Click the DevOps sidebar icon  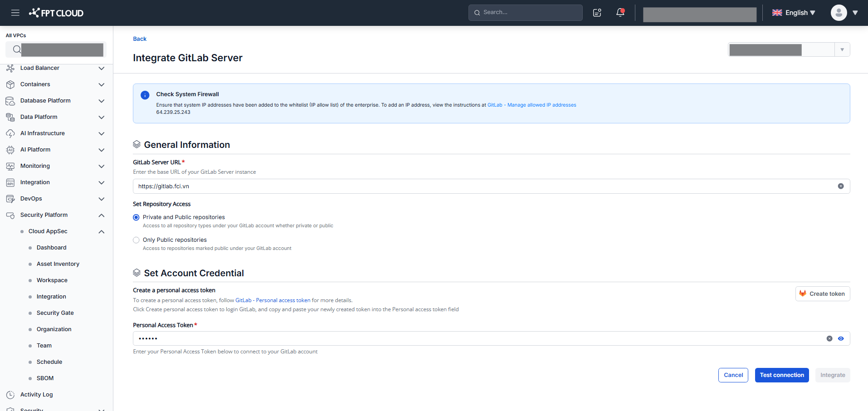(x=10, y=199)
